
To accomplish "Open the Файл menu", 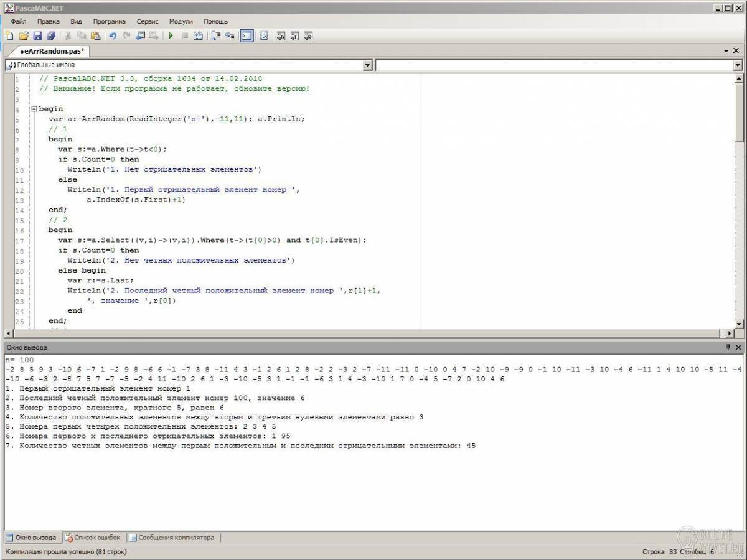I will click(x=18, y=21).
